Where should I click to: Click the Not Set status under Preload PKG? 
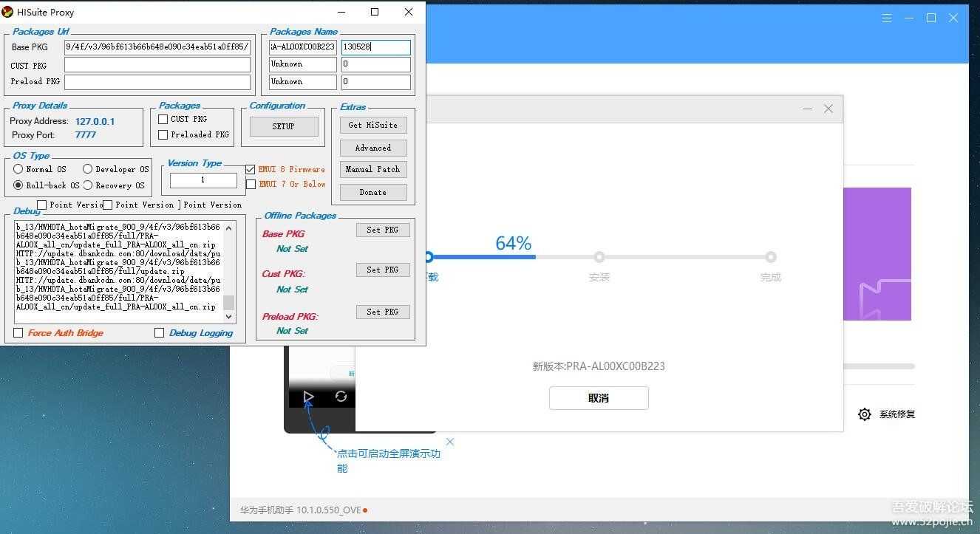[x=293, y=331]
